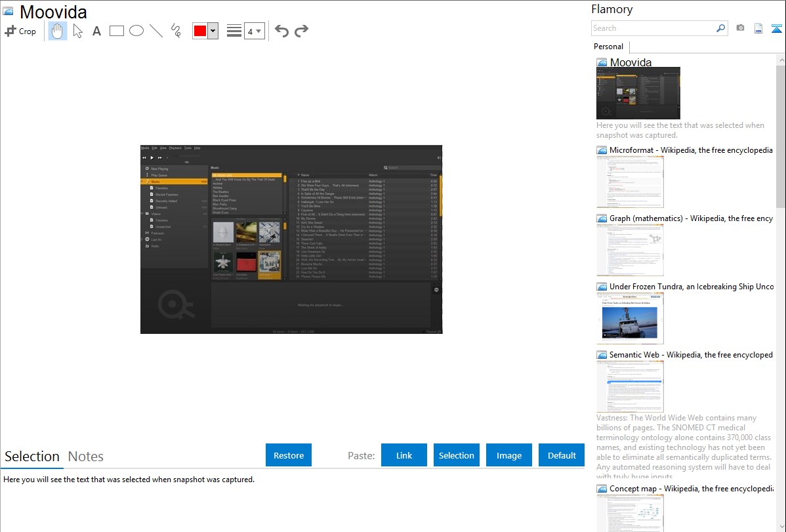Screen dimensions: 786x532
Task: Click the 'Concept map - Wikipedia' title
Action: coord(691,488)
